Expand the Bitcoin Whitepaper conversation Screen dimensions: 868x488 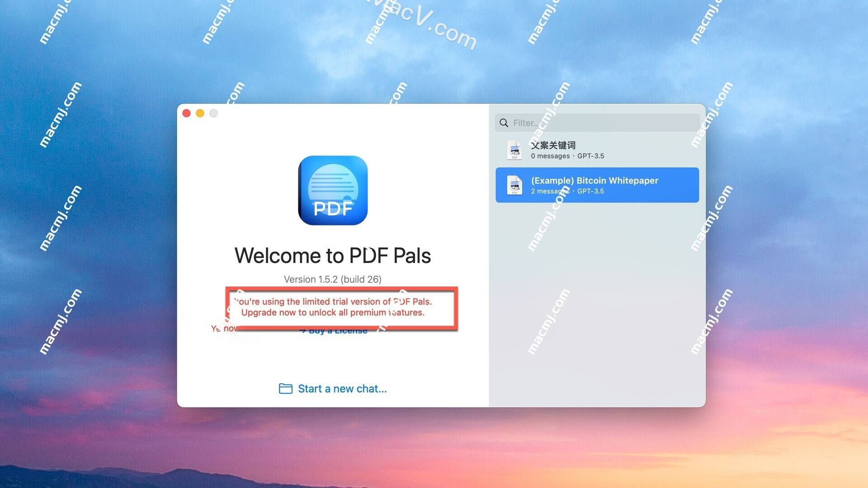596,185
